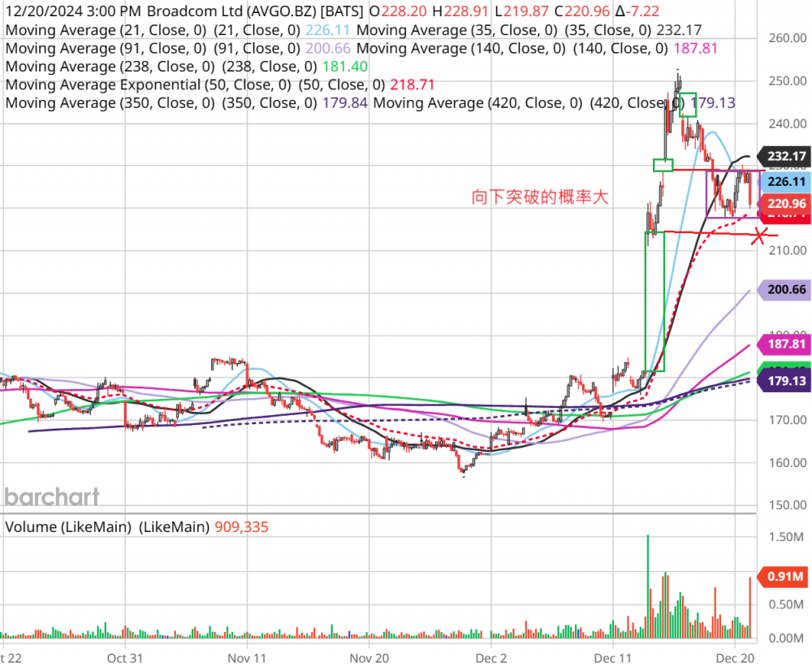The image size is (812, 671).
Task: Click the Oct 31 date axis label
Action: 125,658
